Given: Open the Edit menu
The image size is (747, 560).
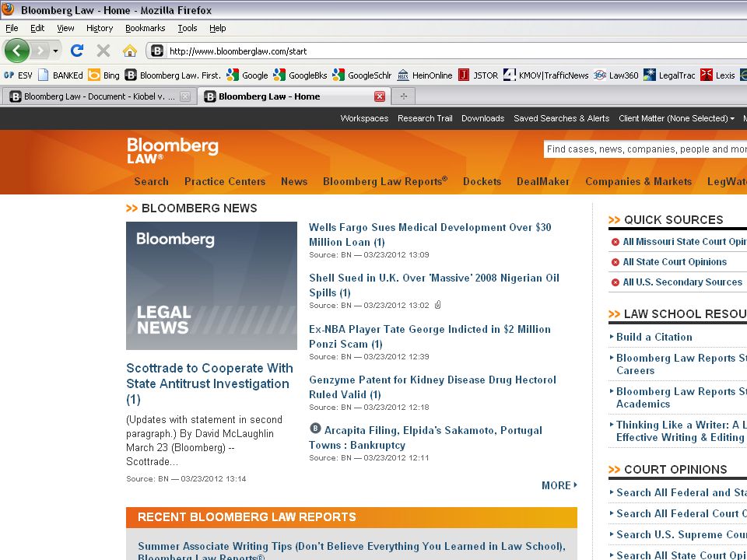Looking at the screenshot, I should pos(37,28).
